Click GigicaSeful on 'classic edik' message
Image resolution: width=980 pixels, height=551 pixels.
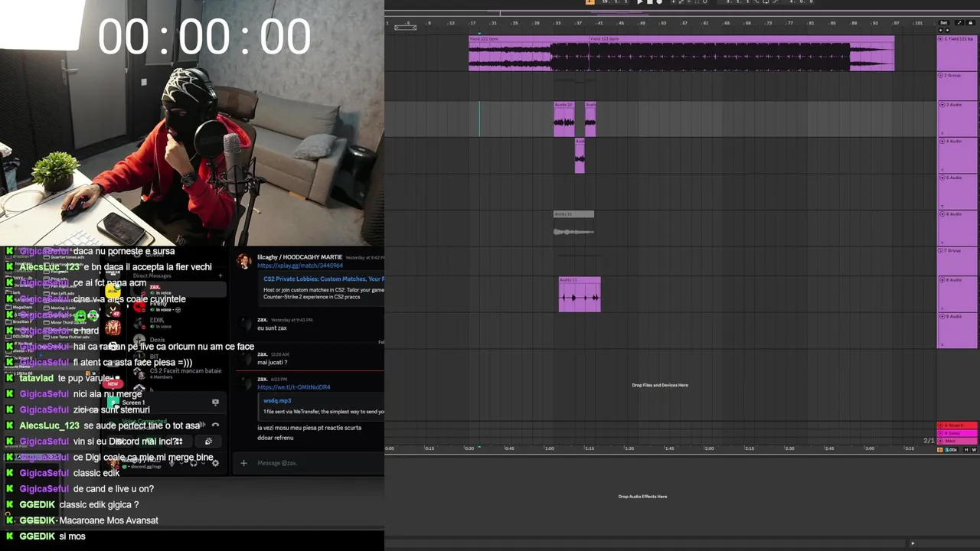(44, 473)
